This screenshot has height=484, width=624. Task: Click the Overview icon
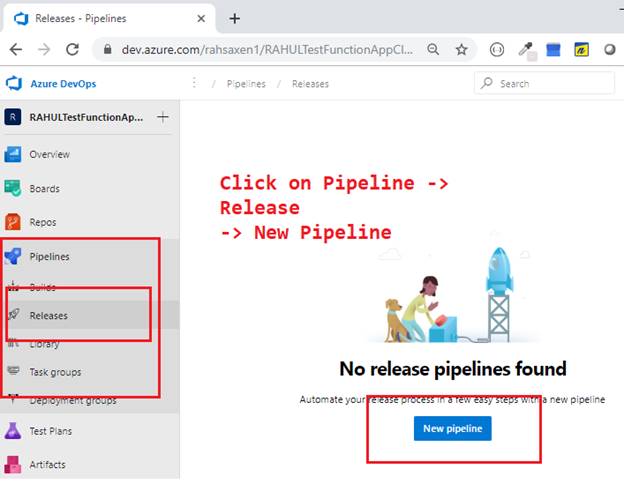coord(12,154)
